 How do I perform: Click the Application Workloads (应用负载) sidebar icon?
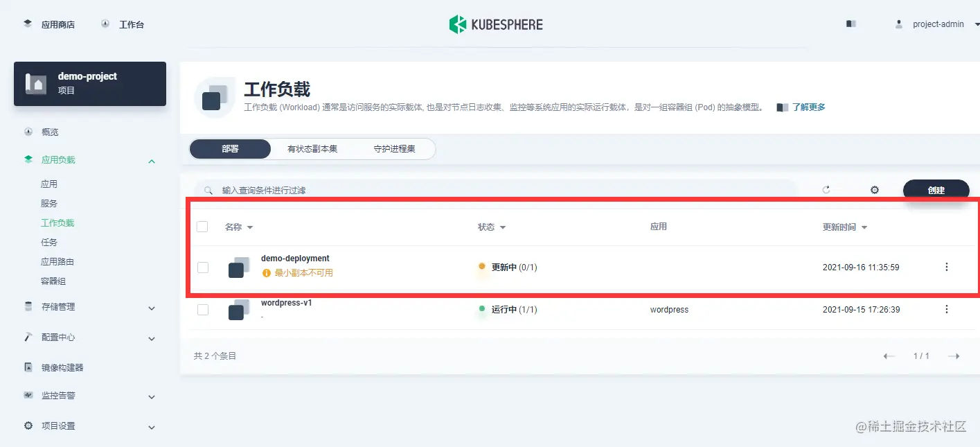(x=28, y=159)
